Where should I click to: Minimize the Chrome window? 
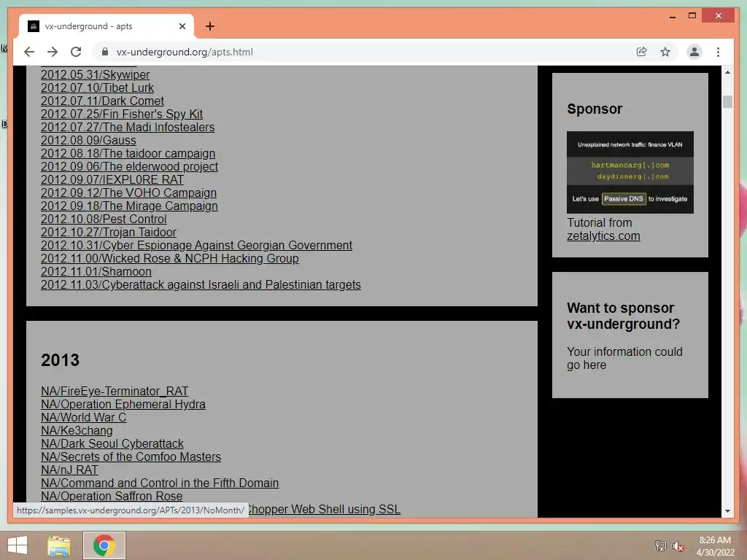pos(672,16)
